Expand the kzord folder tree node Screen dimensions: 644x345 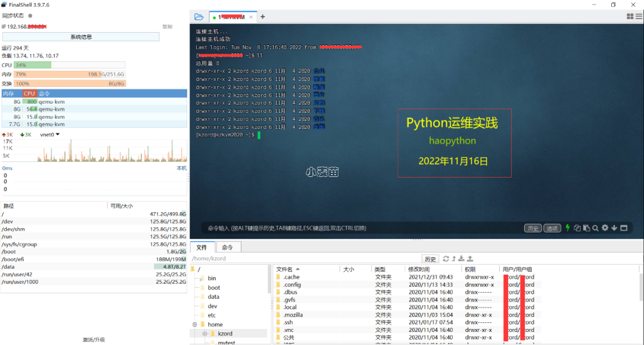tap(205, 334)
